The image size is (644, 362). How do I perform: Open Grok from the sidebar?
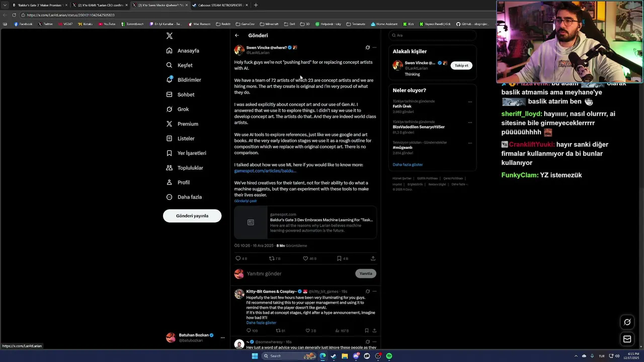click(x=178, y=109)
